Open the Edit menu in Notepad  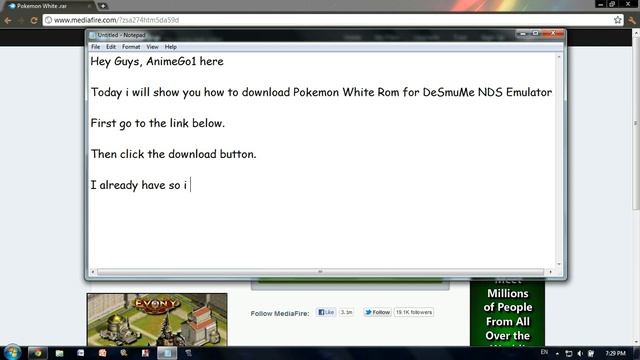111,47
